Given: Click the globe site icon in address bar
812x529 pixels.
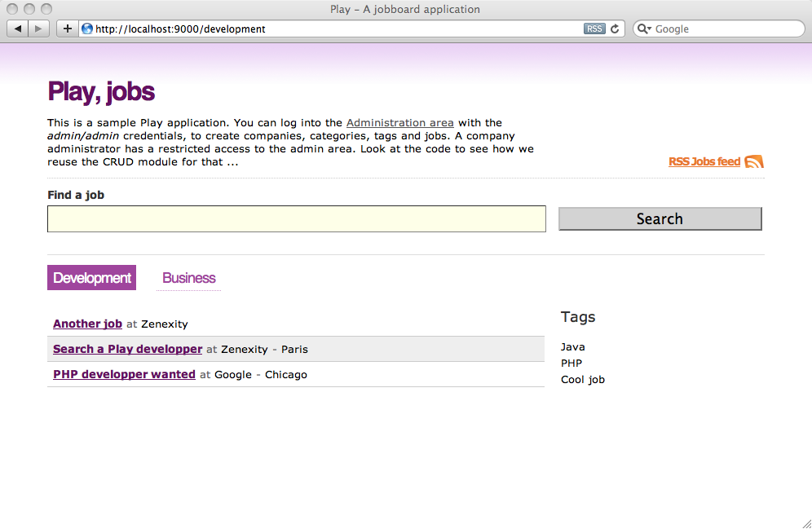Looking at the screenshot, I should (87, 29).
